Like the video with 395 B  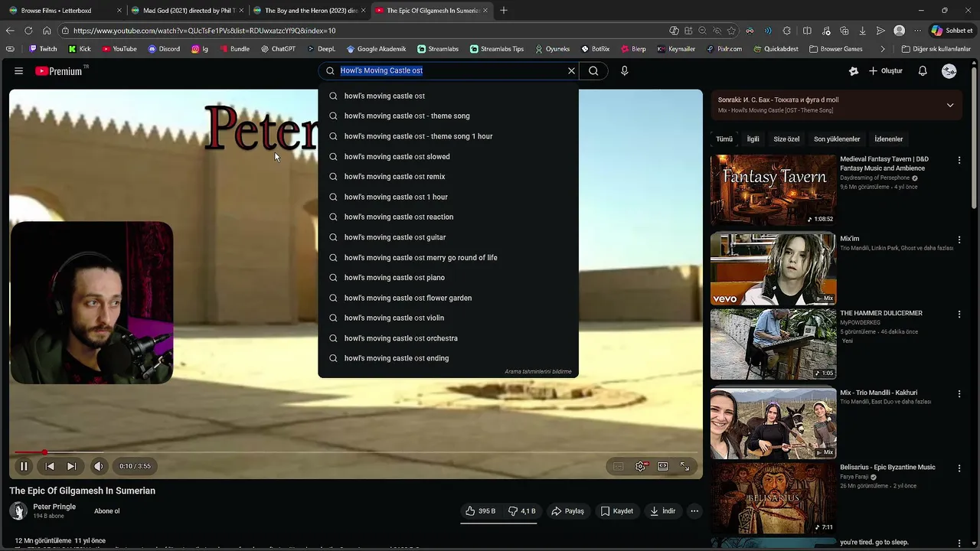[x=481, y=510]
